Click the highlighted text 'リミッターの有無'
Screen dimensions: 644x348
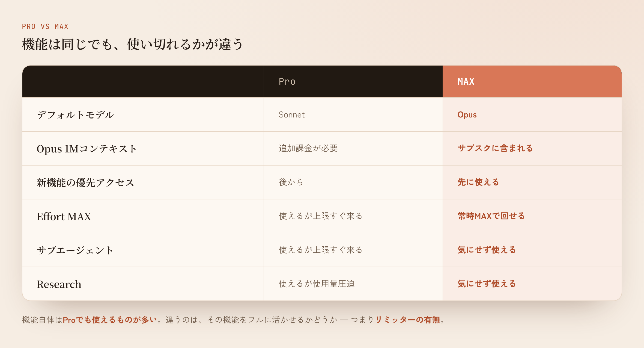tap(408, 320)
